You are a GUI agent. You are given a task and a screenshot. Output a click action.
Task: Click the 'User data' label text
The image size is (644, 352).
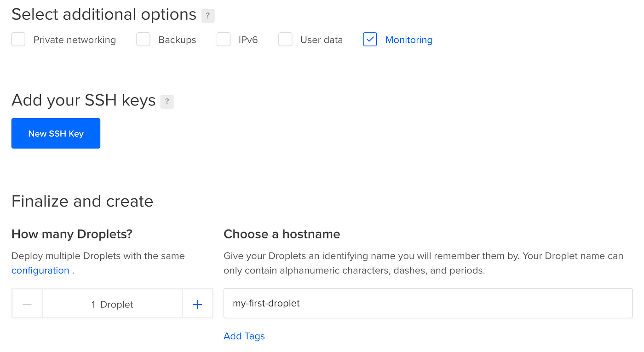(322, 40)
